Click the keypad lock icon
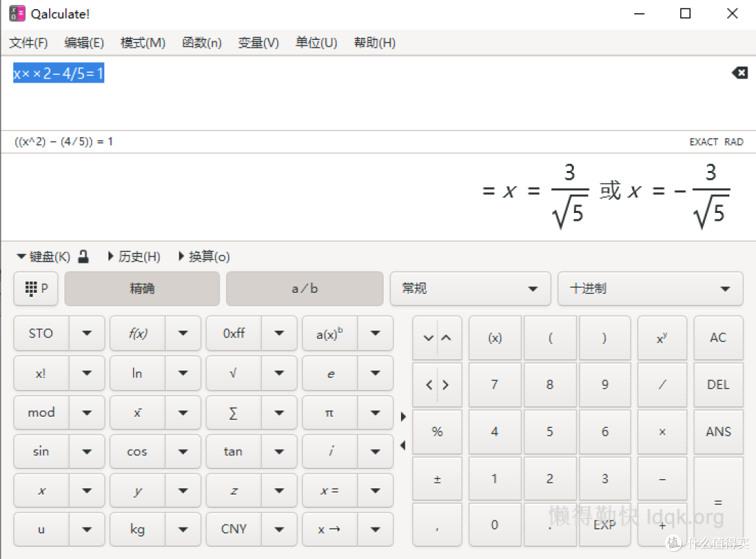 [83, 256]
